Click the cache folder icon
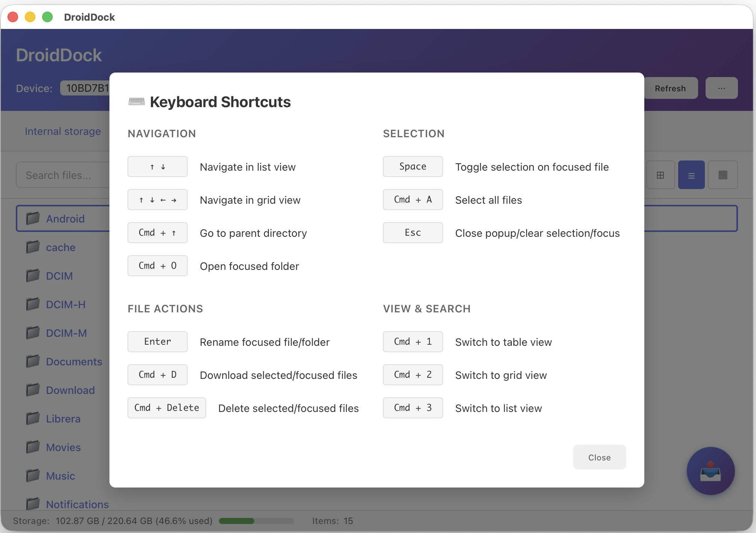 tap(33, 247)
